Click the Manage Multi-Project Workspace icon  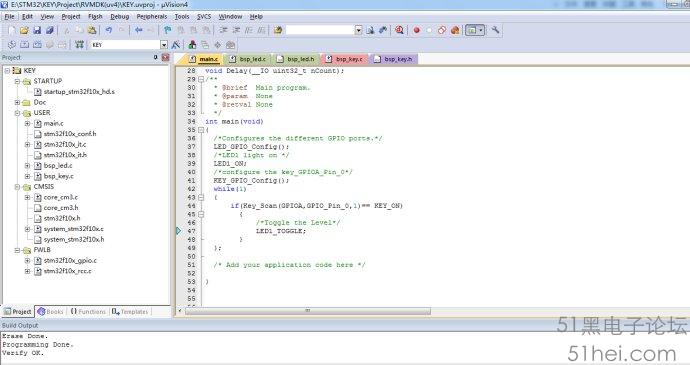pos(205,45)
